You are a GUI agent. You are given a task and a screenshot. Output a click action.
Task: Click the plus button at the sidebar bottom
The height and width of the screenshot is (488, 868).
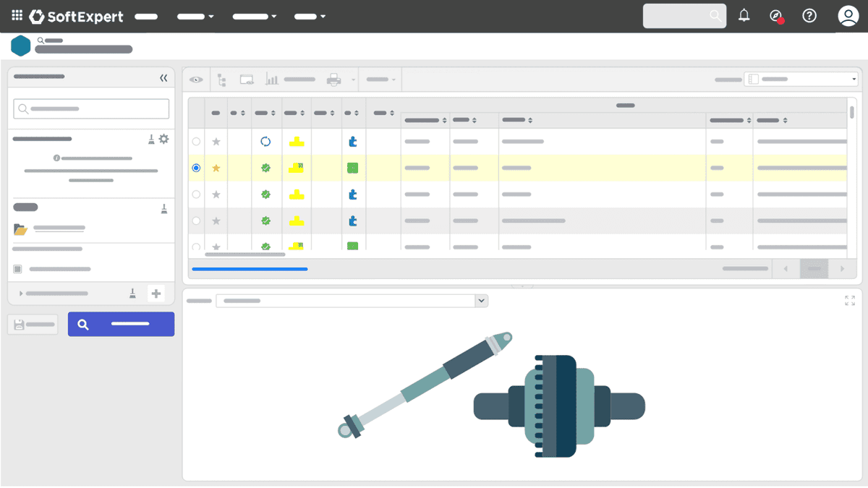[156, 294]
